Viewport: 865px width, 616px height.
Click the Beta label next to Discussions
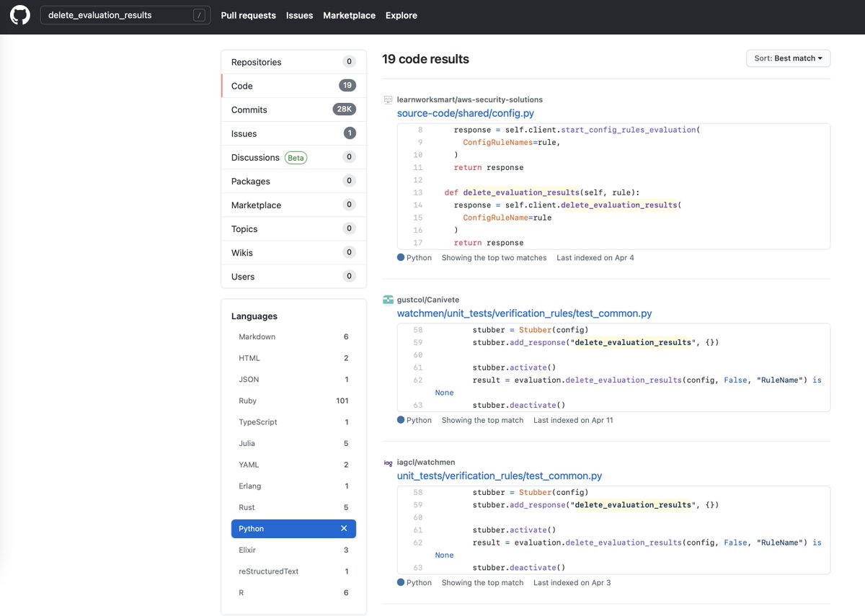(x=296, y=157)
